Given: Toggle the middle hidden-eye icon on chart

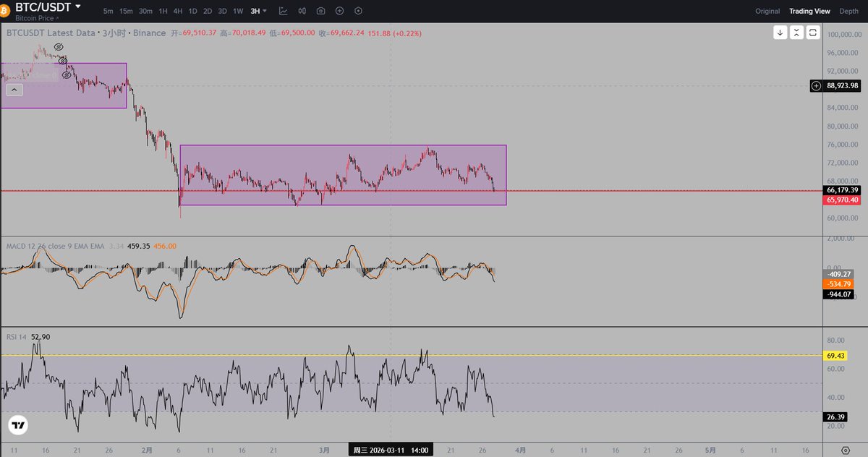Looking at the screenshot, I should pyautogui.click(x=62, y=60).
